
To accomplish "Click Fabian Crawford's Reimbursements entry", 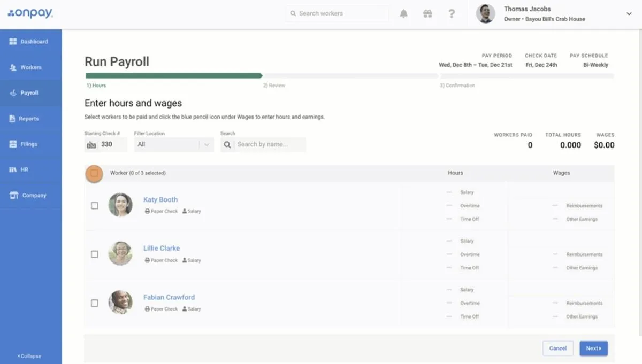I will 577,303.
